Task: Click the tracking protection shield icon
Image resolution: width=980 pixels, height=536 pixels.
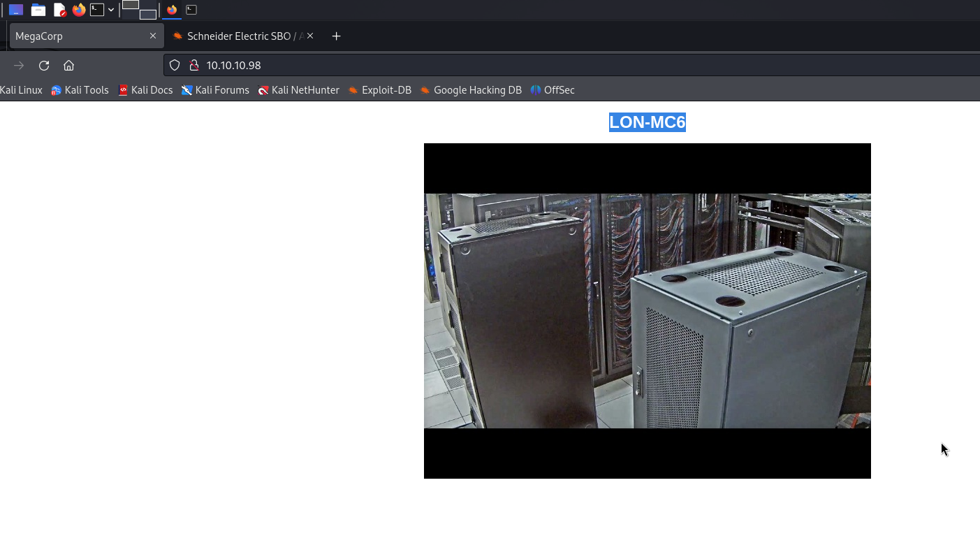Action: coord(175,65)
